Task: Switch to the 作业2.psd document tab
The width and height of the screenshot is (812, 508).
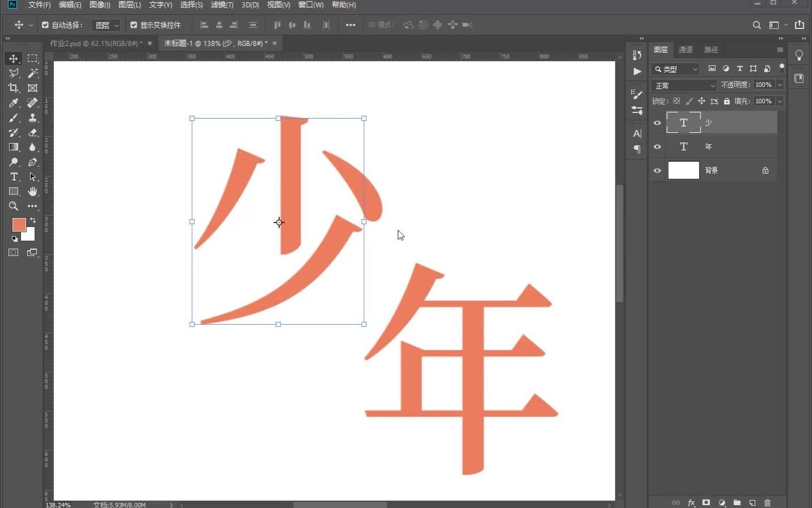Action: (x=96, y=43)
